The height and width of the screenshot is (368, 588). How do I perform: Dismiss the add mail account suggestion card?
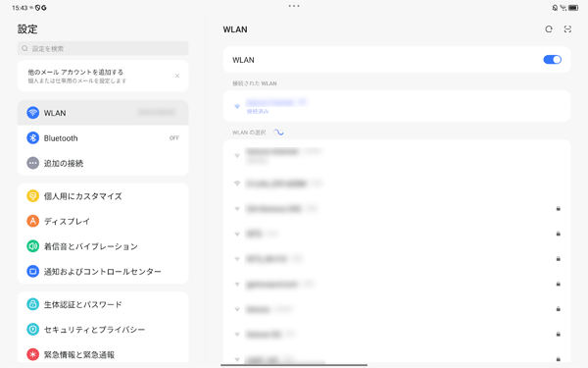[177, 76]
